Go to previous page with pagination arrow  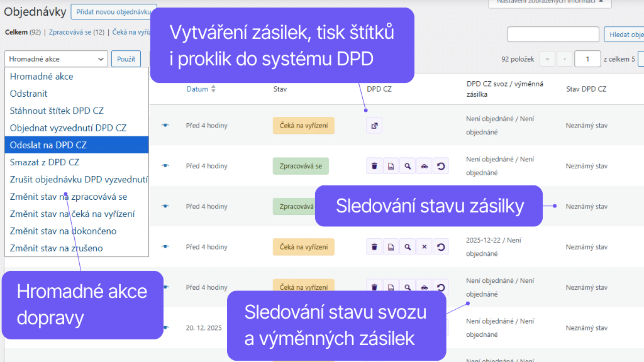[564, 58]
